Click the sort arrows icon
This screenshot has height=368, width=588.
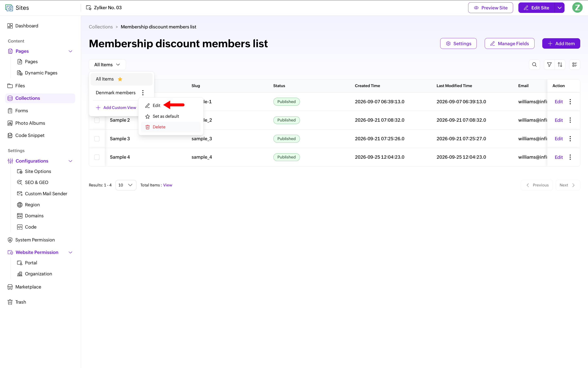tap(560, 64)
